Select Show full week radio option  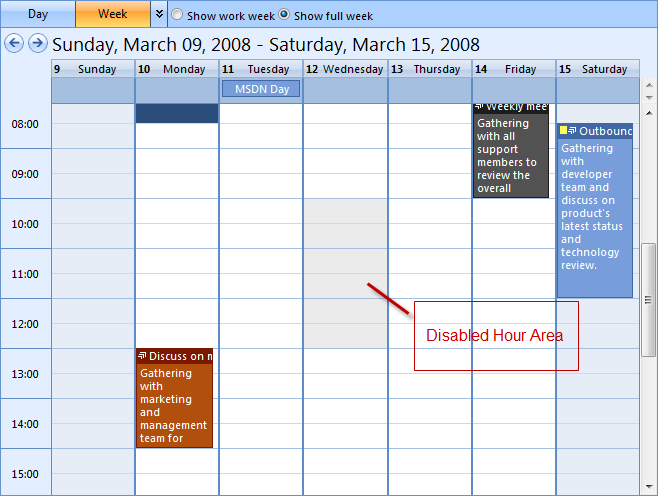click(x=284, y=16)
